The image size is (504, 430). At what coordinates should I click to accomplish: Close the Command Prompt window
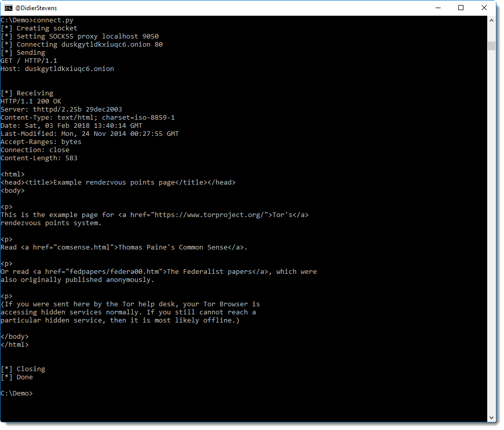484,8
